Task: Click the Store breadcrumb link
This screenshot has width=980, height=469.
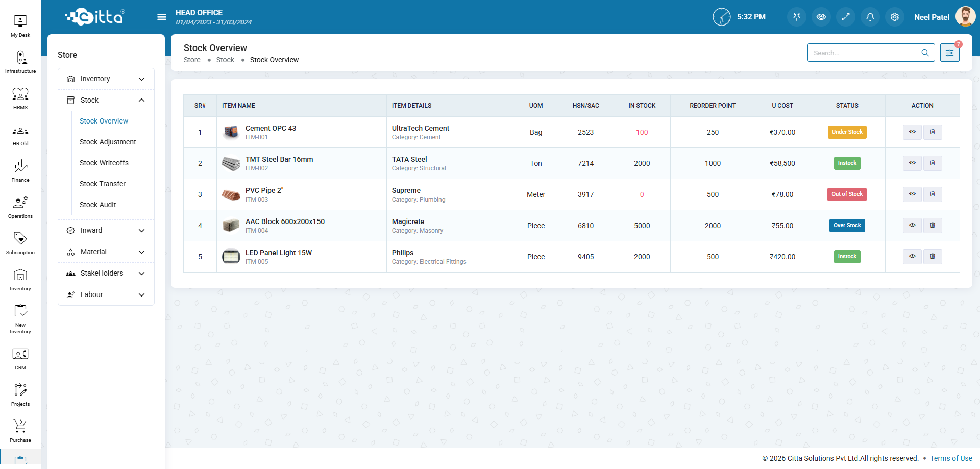Action: 192,60
